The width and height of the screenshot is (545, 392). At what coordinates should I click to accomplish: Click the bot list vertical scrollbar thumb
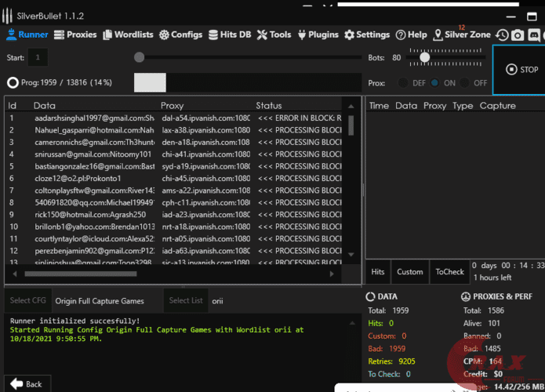coord(351,125)
